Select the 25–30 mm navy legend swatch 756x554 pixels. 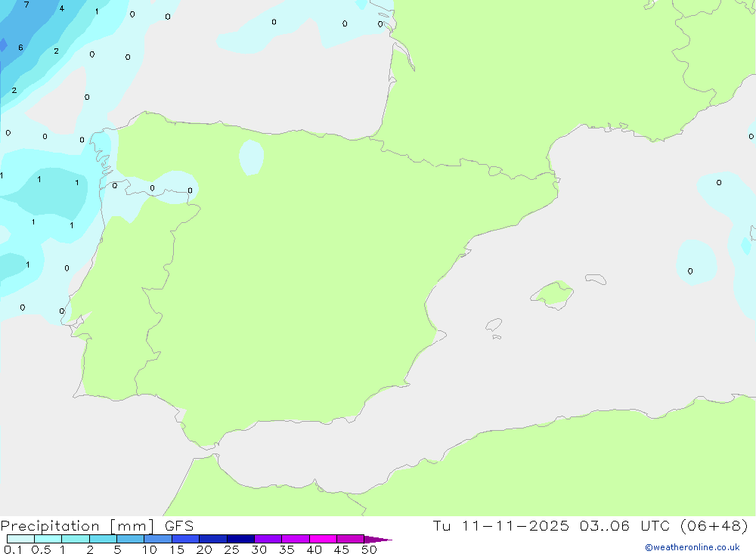coord(240,539)
